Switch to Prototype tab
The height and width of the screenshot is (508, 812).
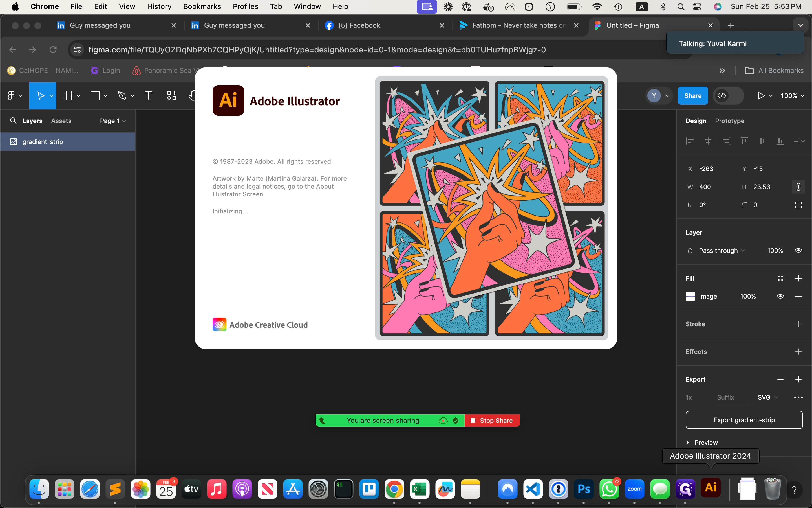click(x=729, y=121)
